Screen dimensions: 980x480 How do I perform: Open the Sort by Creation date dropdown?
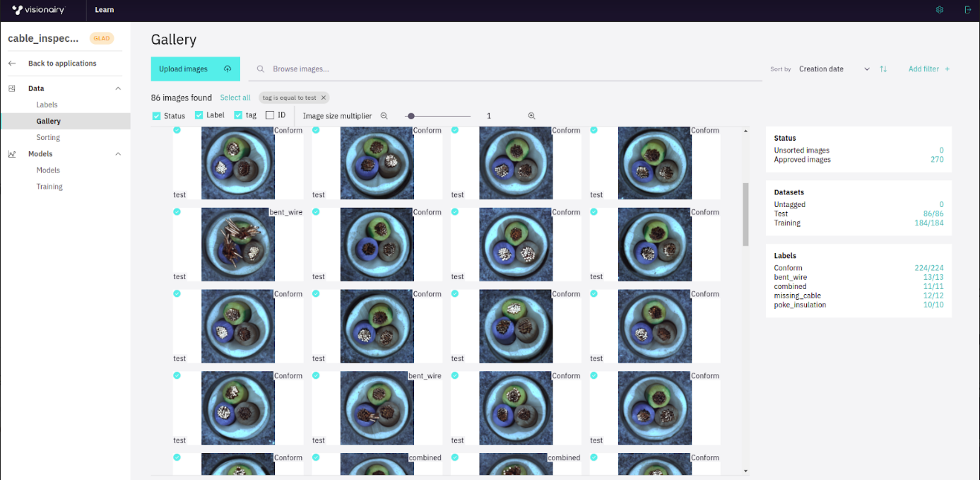pyautogui.click(x=834, y=69)
